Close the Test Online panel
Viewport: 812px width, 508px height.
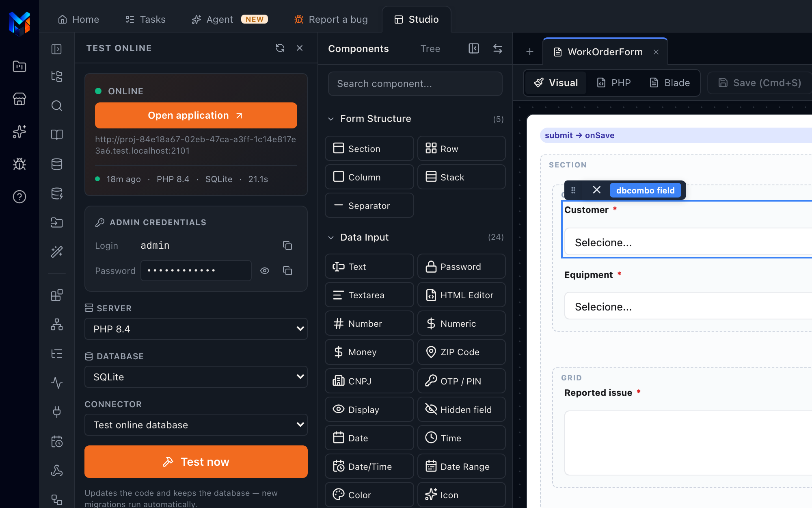coord(300,48)
